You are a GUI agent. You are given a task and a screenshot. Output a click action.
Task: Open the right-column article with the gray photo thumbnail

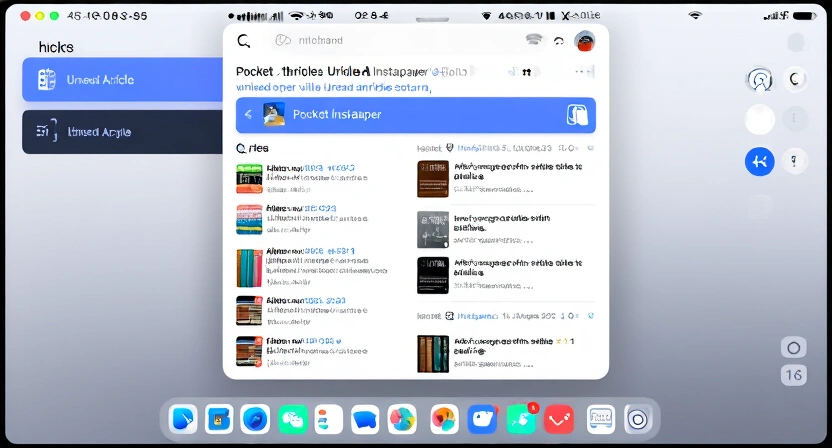click(x=505, y=229)
